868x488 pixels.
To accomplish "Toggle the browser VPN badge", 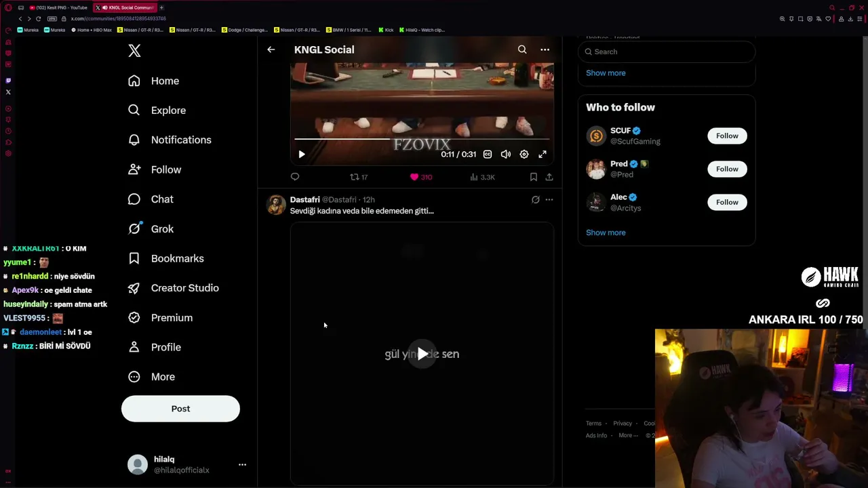I will (x=52, y=19).
